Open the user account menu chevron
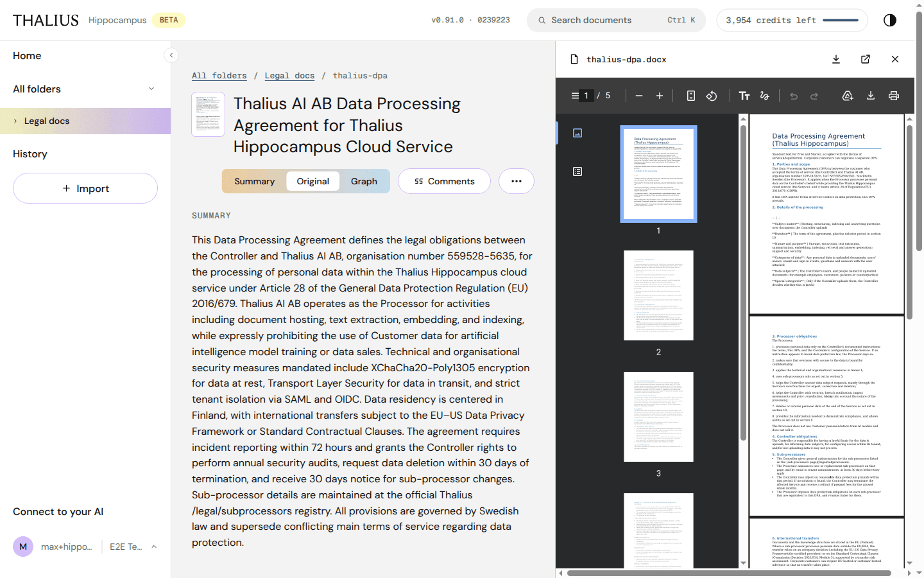 click(154, 547)
